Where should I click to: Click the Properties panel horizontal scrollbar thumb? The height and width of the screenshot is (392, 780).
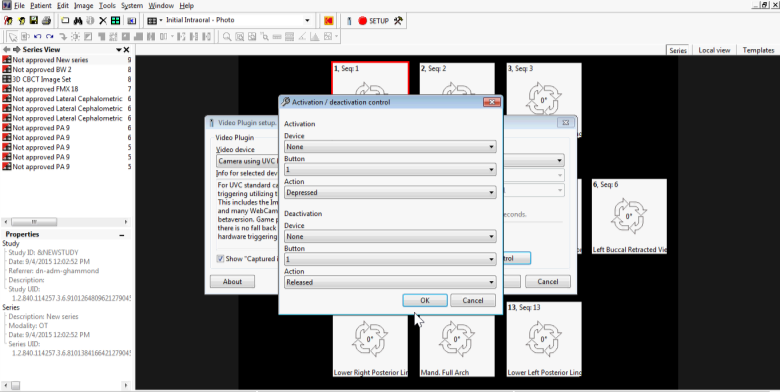click(15, 385)
